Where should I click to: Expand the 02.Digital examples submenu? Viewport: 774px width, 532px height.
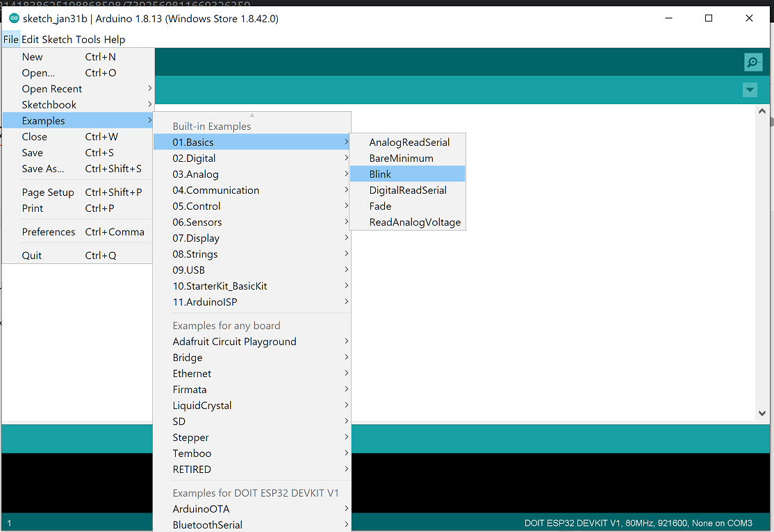click(252, 158)
